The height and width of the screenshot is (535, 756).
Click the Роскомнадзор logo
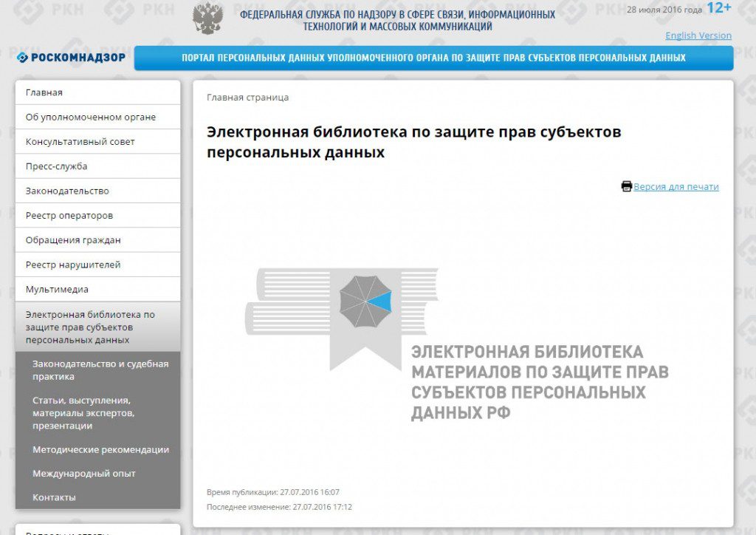71,58
